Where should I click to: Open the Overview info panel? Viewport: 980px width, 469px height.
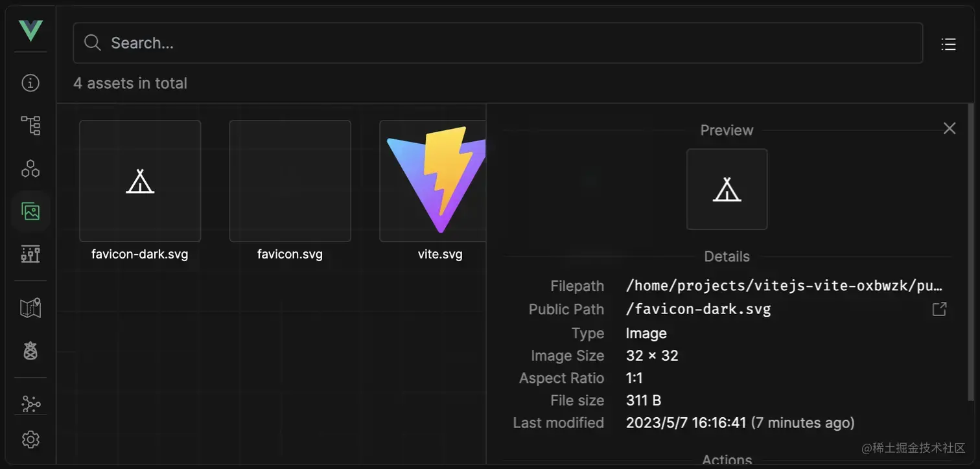30,82
